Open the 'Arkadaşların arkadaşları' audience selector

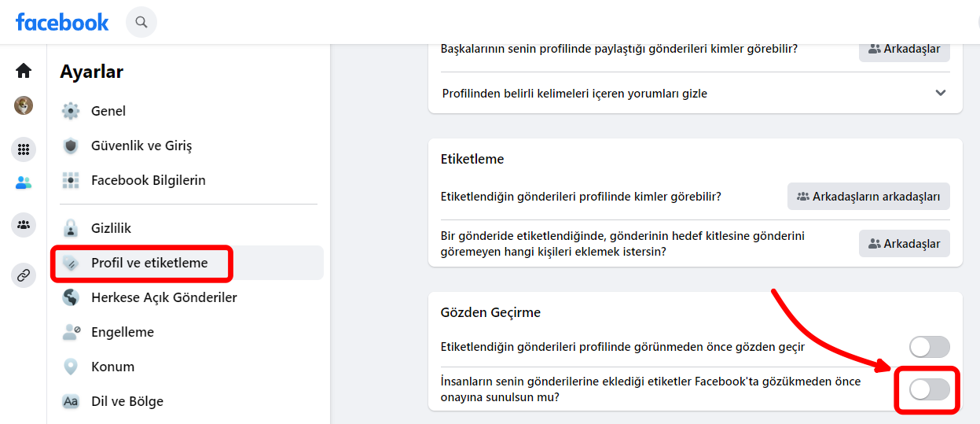868,197
